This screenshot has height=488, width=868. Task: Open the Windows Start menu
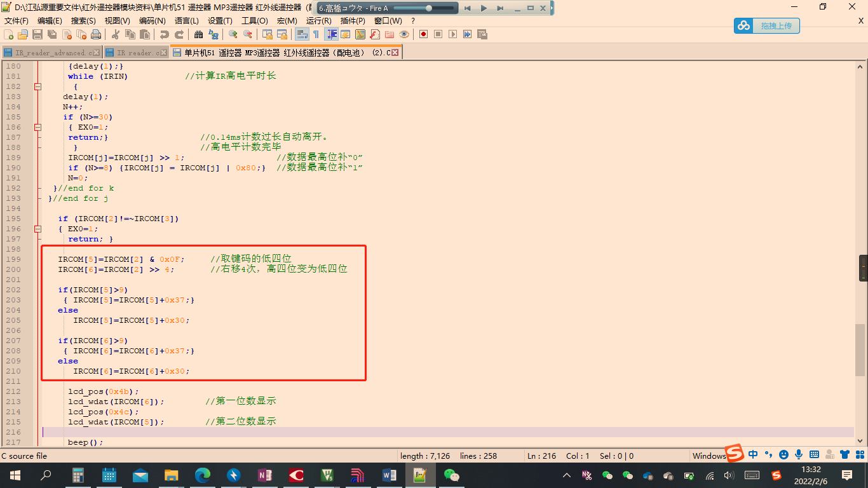click(15, 475)
